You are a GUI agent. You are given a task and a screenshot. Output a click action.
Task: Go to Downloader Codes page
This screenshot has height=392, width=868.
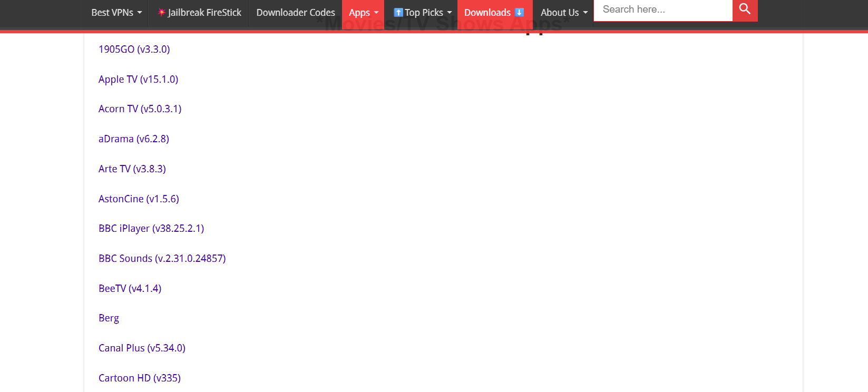[296, 13]
